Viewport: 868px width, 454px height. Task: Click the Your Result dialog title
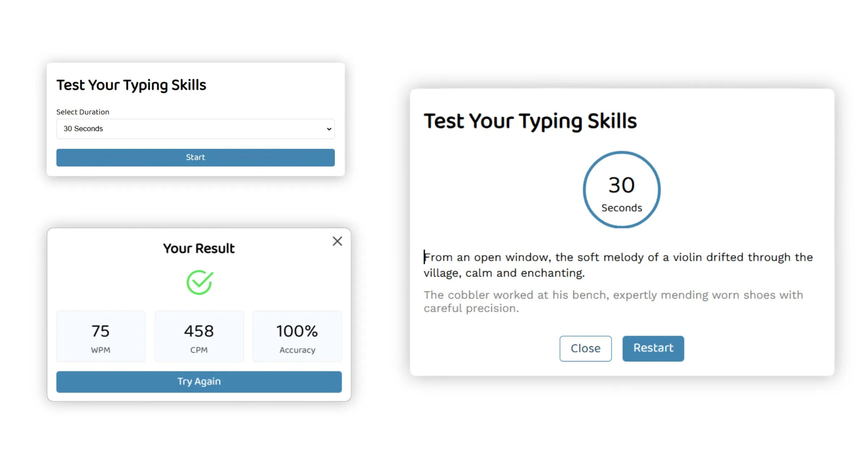pos(199,248)
